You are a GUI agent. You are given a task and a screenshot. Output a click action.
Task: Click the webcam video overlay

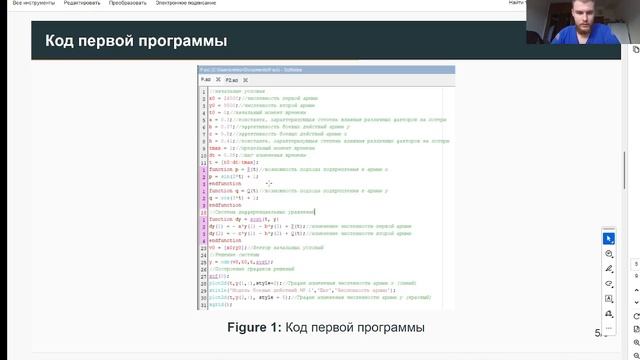[x=583, y=22]
